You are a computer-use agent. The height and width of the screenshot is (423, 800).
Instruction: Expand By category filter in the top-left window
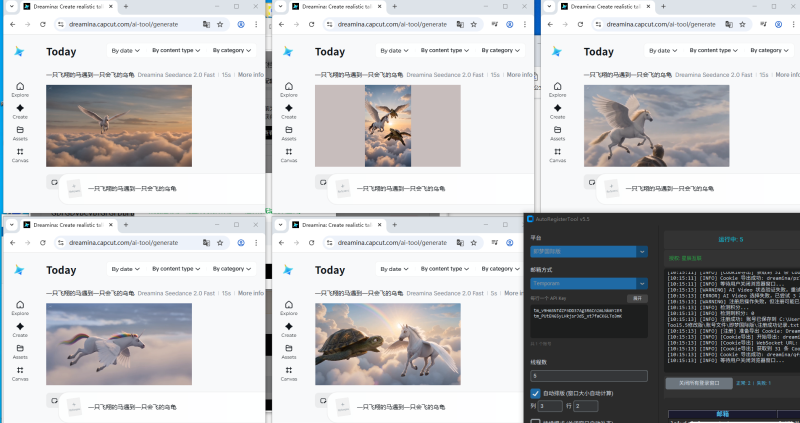(232, 51)
